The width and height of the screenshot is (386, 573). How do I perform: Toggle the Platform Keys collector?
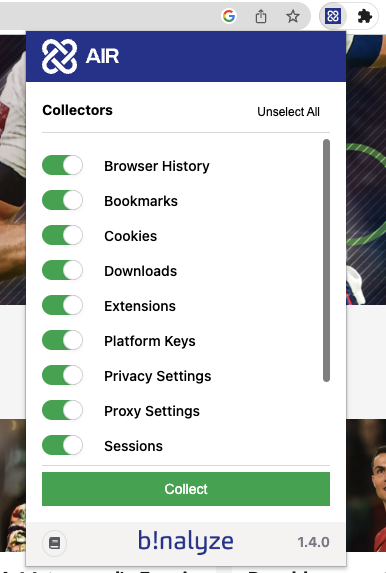pyautogui.click(x=62, y=340)
